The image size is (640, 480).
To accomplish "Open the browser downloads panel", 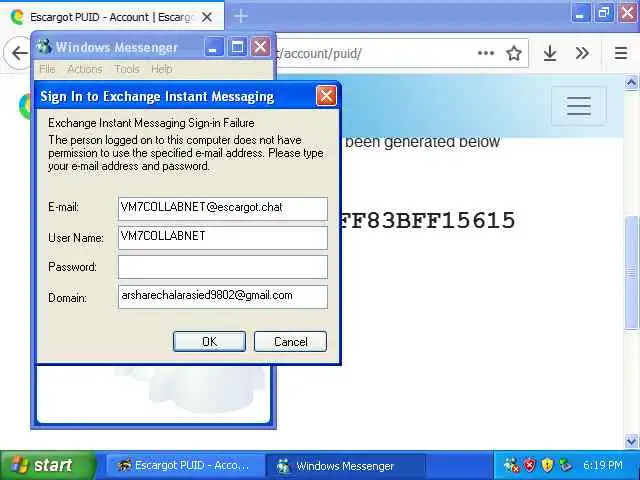I will coord(550,53).
